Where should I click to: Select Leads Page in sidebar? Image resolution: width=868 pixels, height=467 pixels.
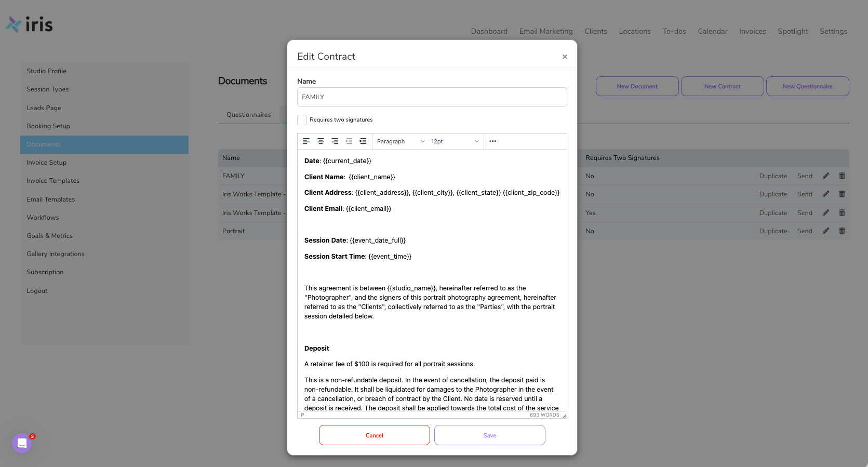click(x=104, y=108)
